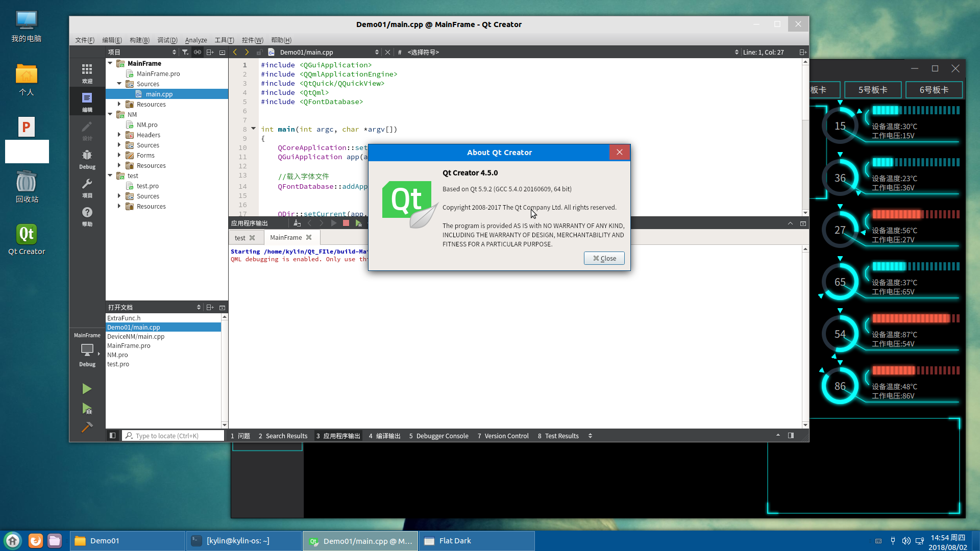Image resolution: width=980 pixels, height=551 pixels.
Task: Close the About Qt Creator dialog with Close button
Action: 604,258
